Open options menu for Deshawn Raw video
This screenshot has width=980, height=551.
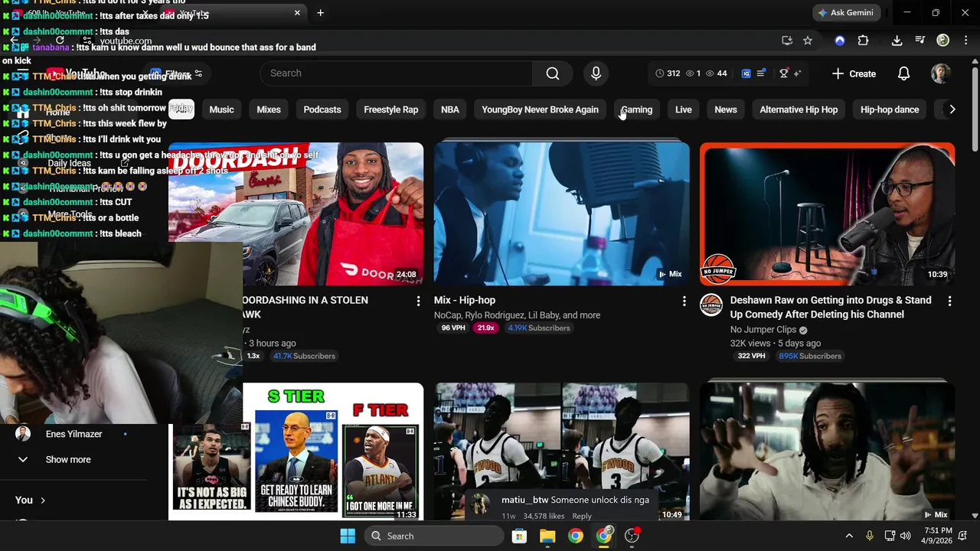coord(950,302)
